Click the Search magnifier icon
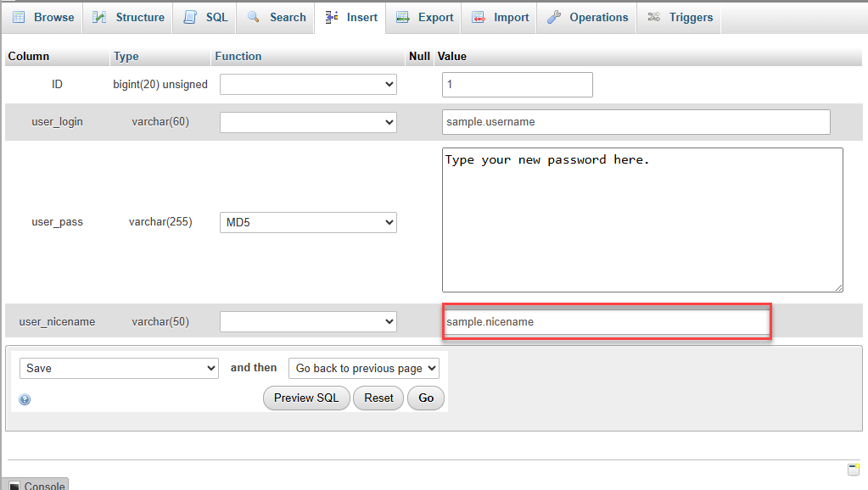 (x=253, y=17)
